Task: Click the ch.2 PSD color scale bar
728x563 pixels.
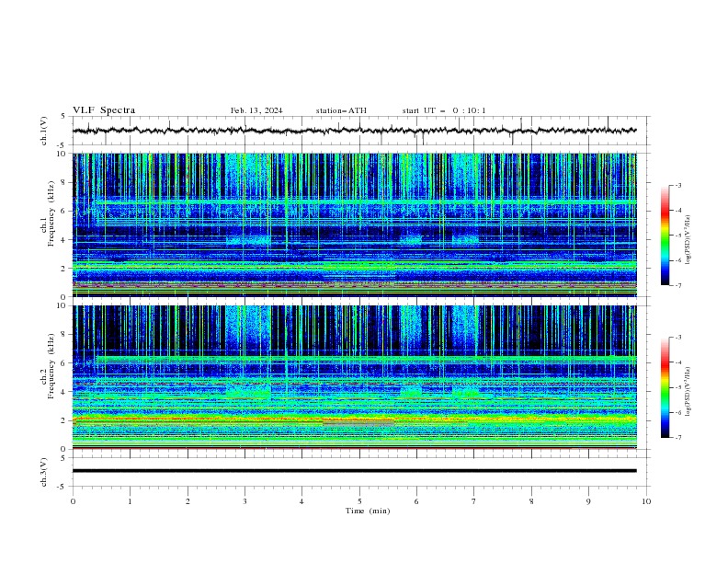Action: [x=665, y=387]
